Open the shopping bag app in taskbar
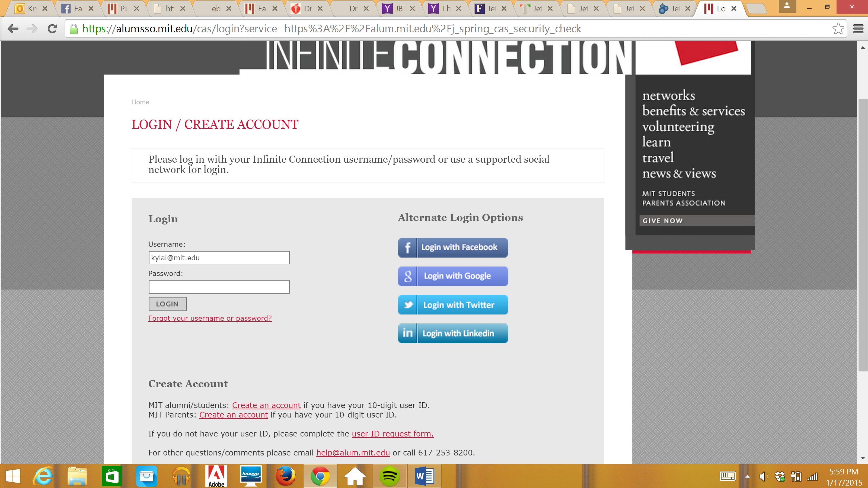 (146, 476)
